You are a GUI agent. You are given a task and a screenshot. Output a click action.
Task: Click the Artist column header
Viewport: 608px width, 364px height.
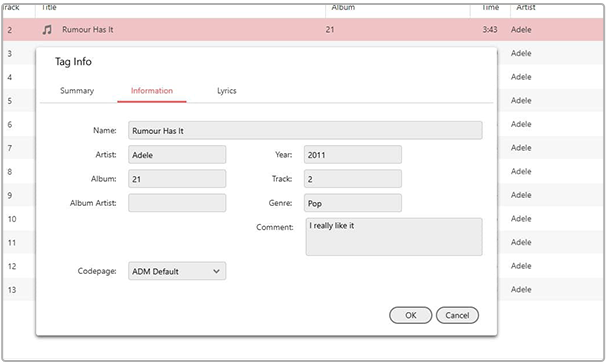click(526, 7)
